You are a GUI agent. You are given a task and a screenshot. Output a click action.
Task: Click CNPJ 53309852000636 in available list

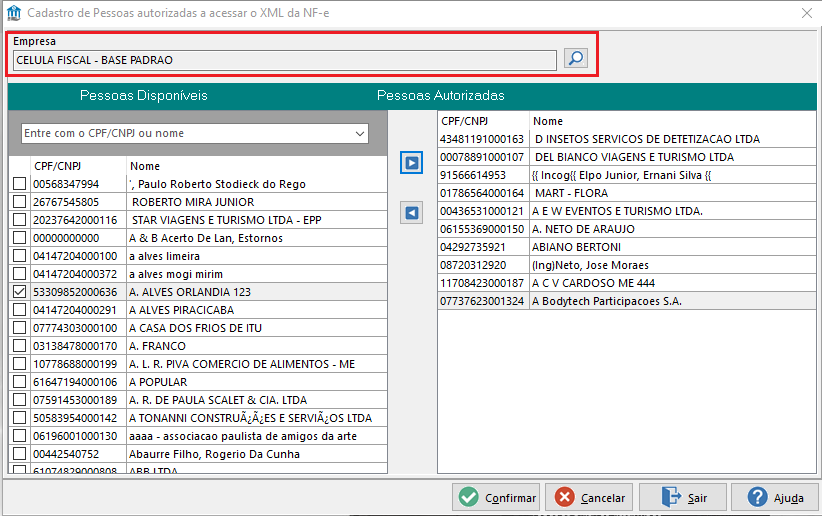pyautogui.click(x=75, y=292)
